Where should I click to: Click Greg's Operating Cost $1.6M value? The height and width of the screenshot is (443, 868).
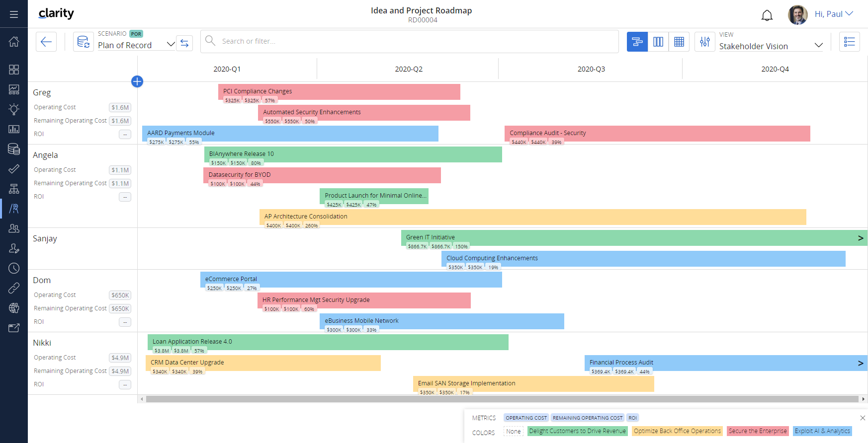[x=120, y=107]
